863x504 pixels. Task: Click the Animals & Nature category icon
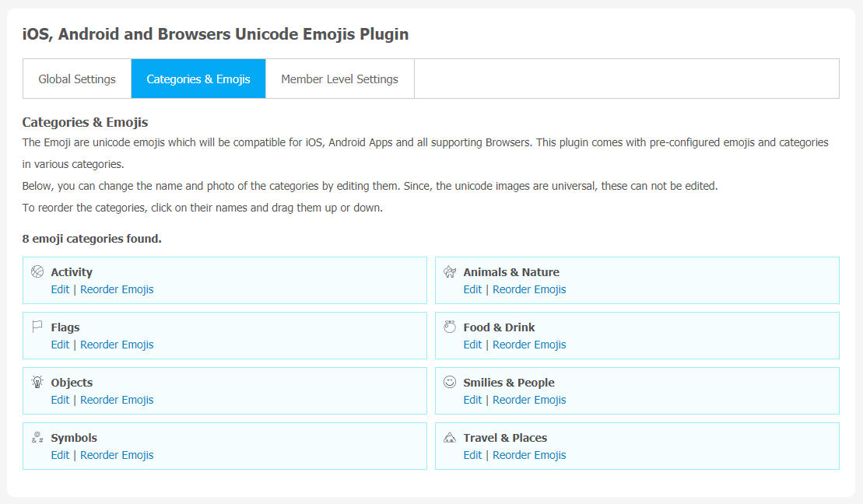tap(450, 271)
